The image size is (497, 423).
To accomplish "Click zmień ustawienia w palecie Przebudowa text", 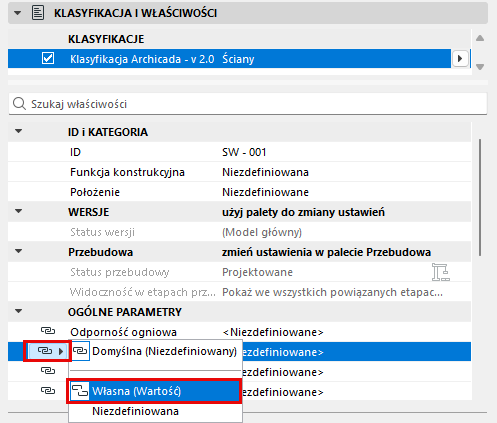I will tap(326, 252).
